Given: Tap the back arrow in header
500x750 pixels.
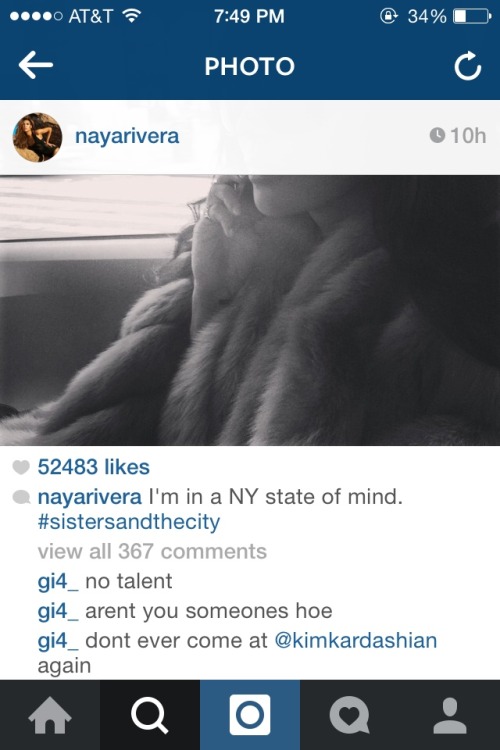Looking at the screenshot, I should click(x=35, y=65).
